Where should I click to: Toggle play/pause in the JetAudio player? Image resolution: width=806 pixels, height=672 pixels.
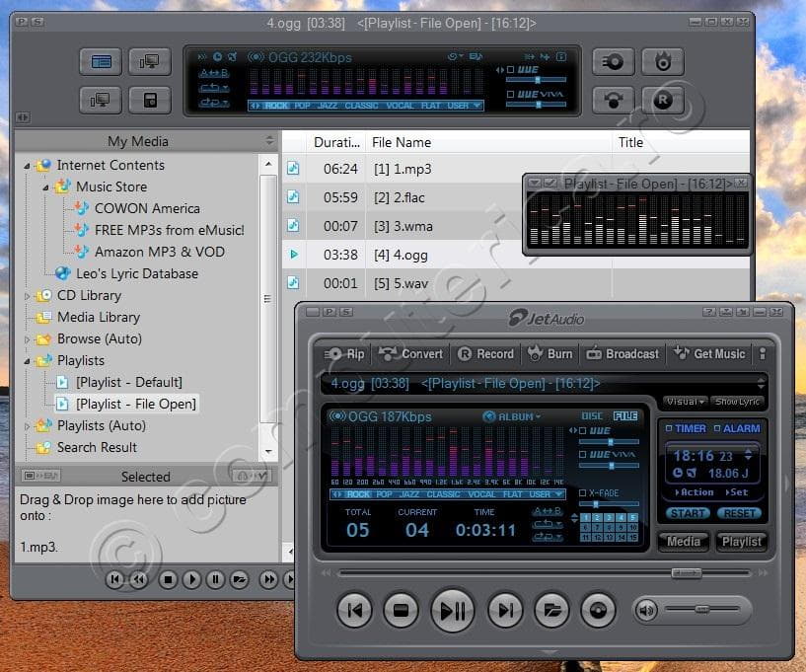click(453, 610)
